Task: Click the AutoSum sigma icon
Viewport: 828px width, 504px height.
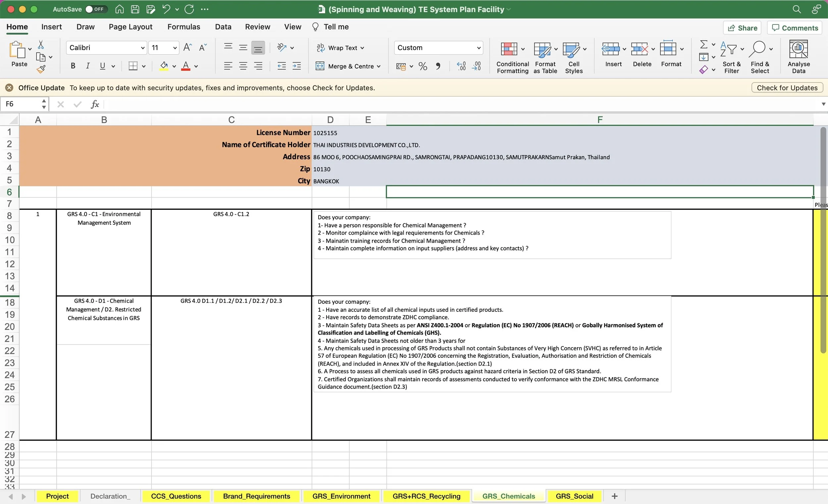Action: click(704, 44)
